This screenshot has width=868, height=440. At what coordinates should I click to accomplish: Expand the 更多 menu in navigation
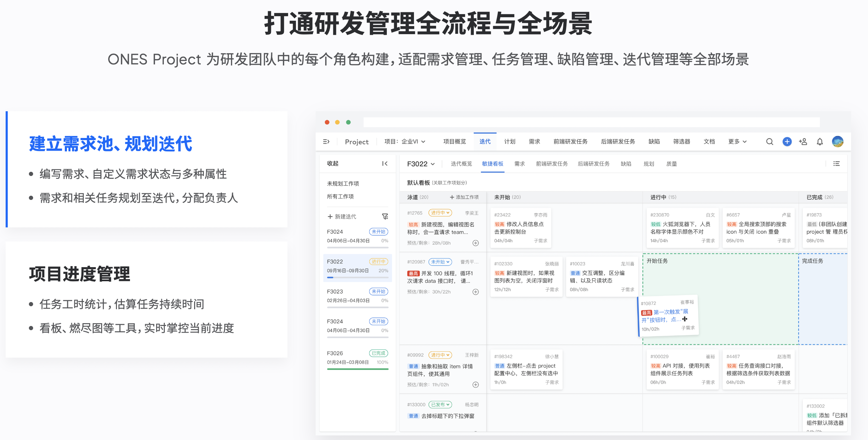(737, 142)
